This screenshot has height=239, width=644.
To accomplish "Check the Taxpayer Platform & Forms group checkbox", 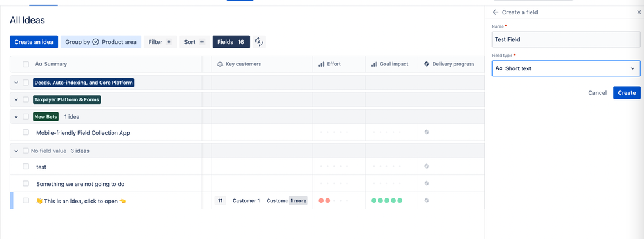I will (x=26, y=99).
